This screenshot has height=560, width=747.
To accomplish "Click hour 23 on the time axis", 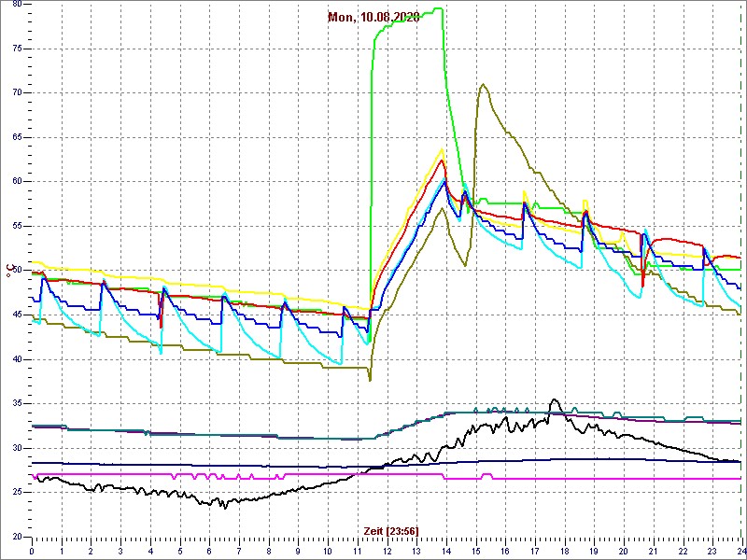I will coord(712,551).
